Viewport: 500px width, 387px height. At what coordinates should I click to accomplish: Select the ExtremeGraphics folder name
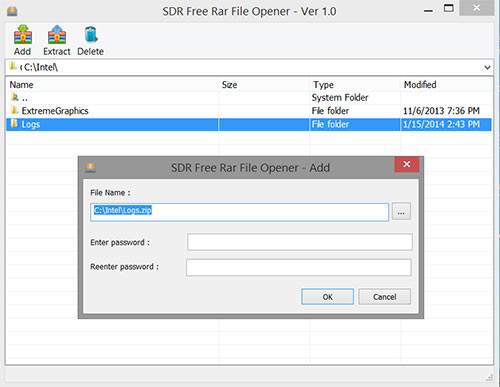55,111
